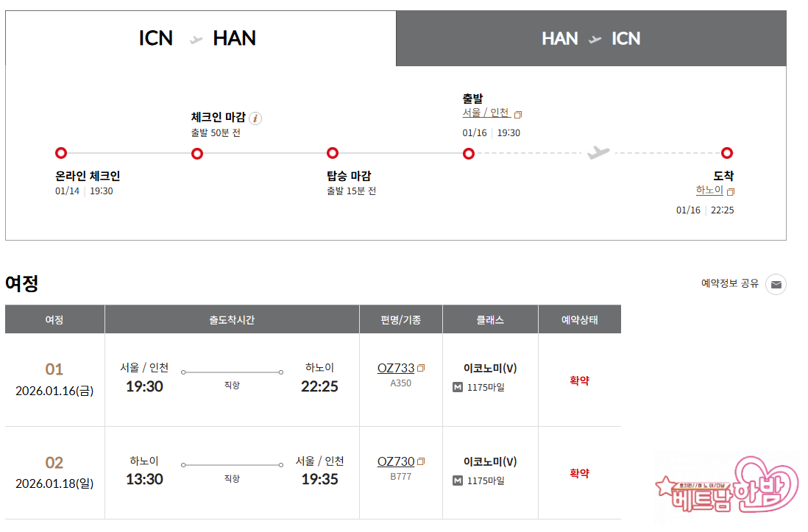Screen dimensions: 808x532
Task: Click the check-in deadline info icon
Action: pos(255,118)
